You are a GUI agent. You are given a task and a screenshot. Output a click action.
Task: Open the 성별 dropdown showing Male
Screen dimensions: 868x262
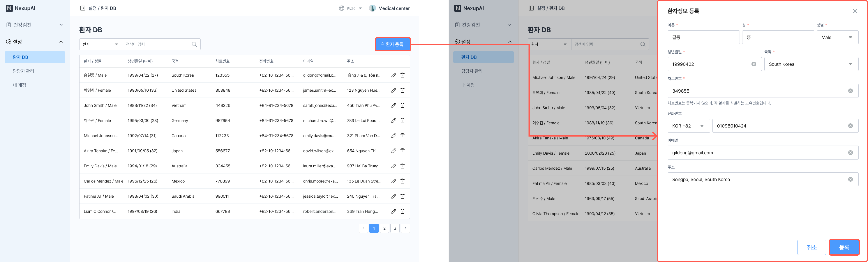(x=837, y=37)
